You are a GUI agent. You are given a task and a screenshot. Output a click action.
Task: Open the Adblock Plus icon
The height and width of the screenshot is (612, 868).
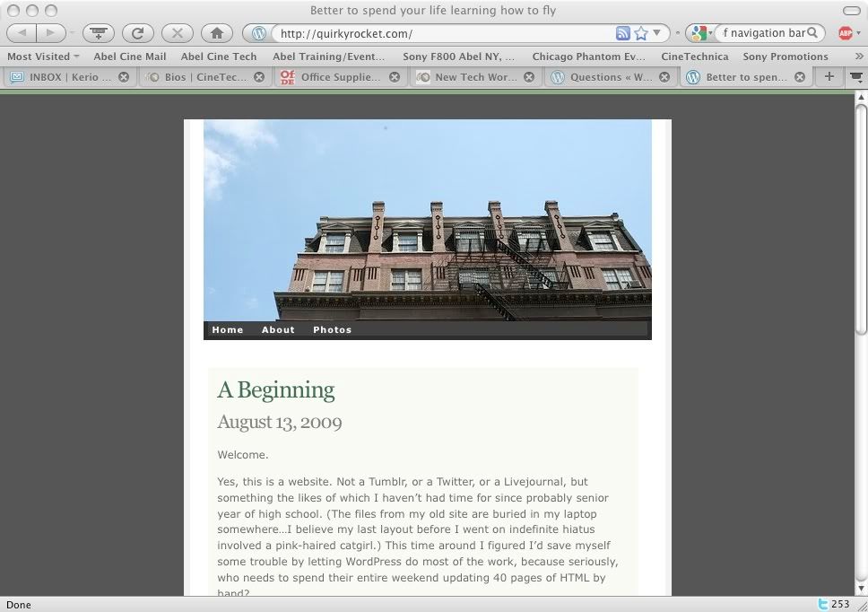coord(845,33)
